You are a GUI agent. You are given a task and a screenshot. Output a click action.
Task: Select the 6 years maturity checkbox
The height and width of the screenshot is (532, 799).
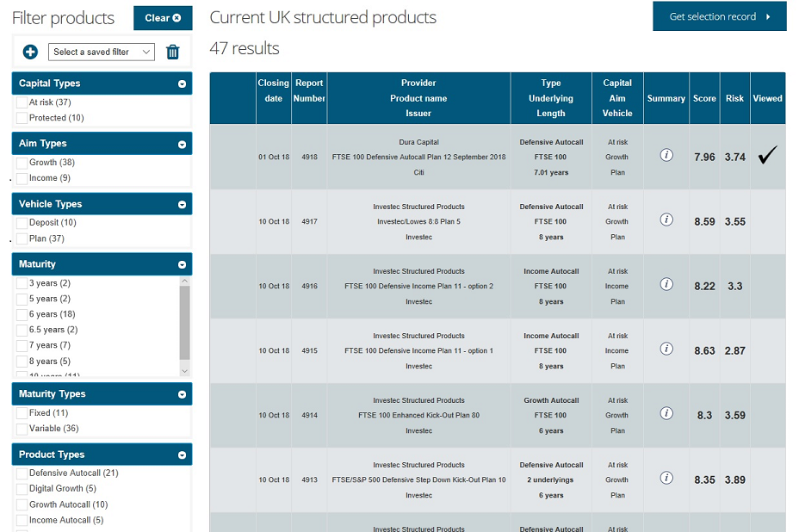click(22, 314)
